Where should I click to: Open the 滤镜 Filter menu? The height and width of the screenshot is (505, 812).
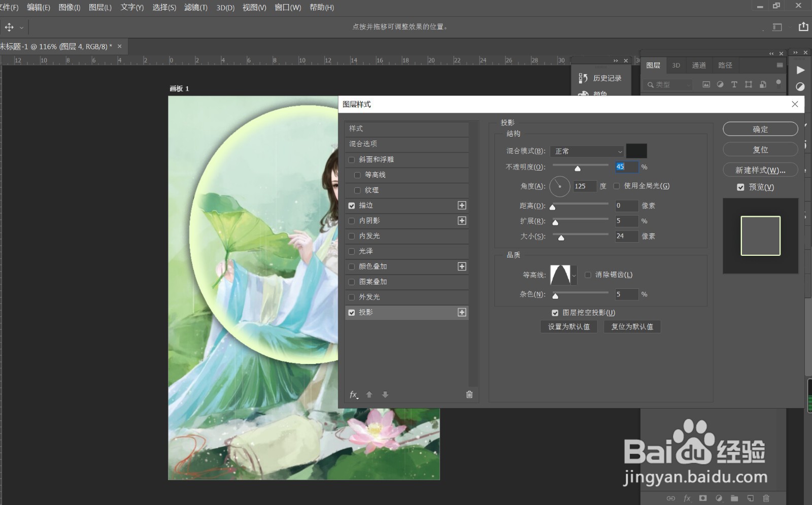196,7
